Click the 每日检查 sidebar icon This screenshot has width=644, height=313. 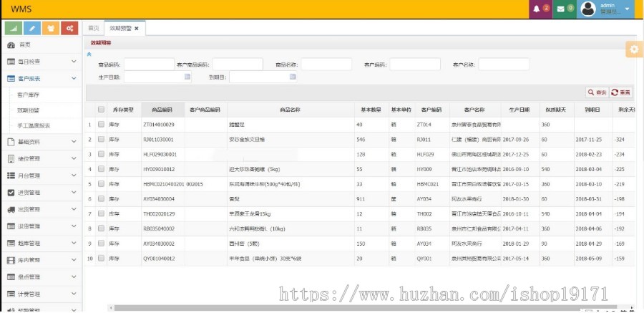(11, 62)
